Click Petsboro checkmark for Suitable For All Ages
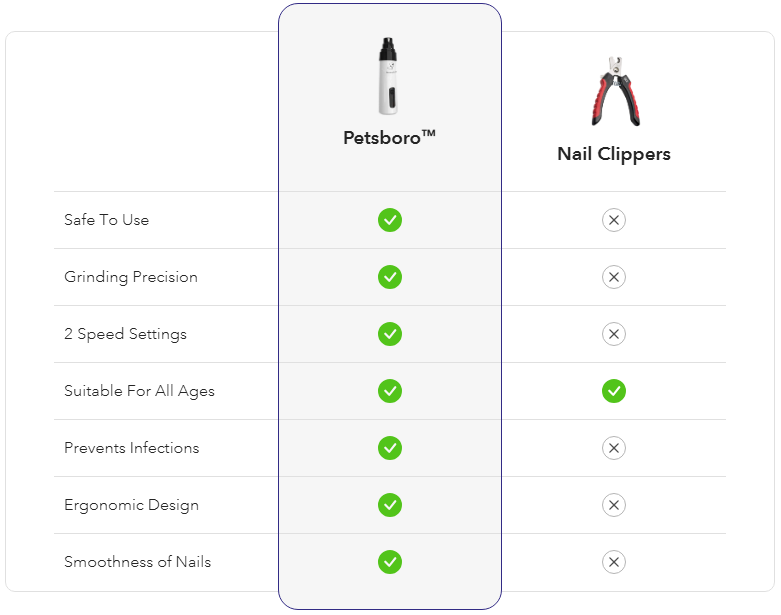 tap(390, 391)
